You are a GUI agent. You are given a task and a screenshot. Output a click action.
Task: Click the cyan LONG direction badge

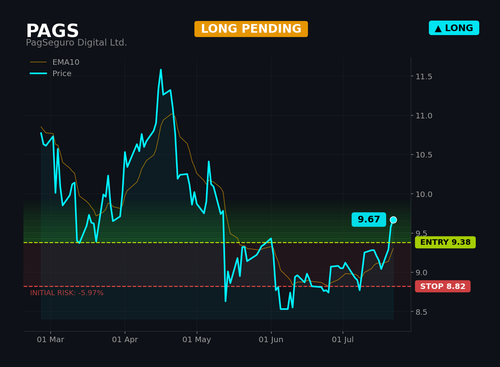(x=454, y=28)
